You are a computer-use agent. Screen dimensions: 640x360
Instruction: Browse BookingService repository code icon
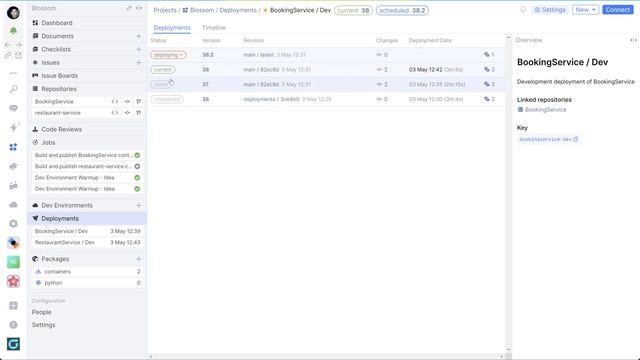tap(115, 102)
